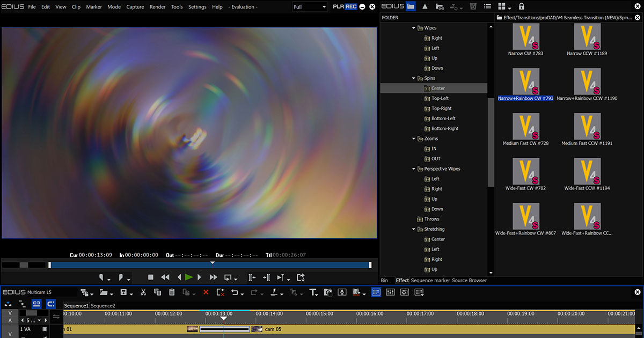This screenshot has width=644, height=338.
Task: Click the lock icon in the Effect palette
Action: tap(521, 6)
